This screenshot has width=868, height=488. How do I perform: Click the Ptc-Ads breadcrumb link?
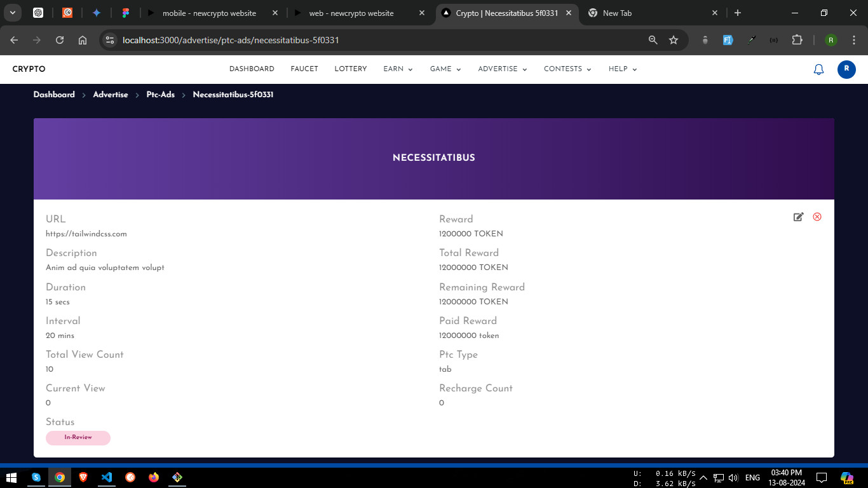point(160,95)
